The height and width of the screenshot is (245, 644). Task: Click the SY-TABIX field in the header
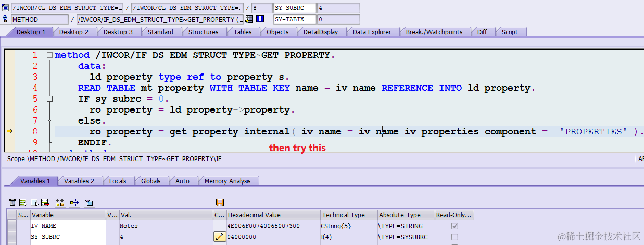(294, 19)
